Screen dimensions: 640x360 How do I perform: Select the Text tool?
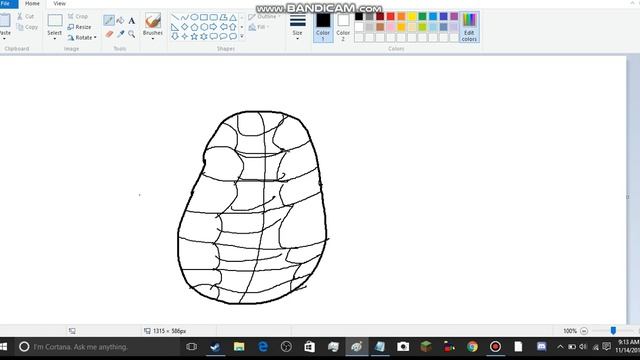tap(132, 20)
